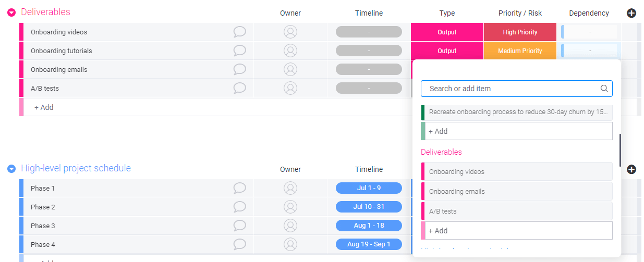644x262 pixels.
Task: Open the Phase 4 conversation bubble
Action: click(x=239, y=245)
